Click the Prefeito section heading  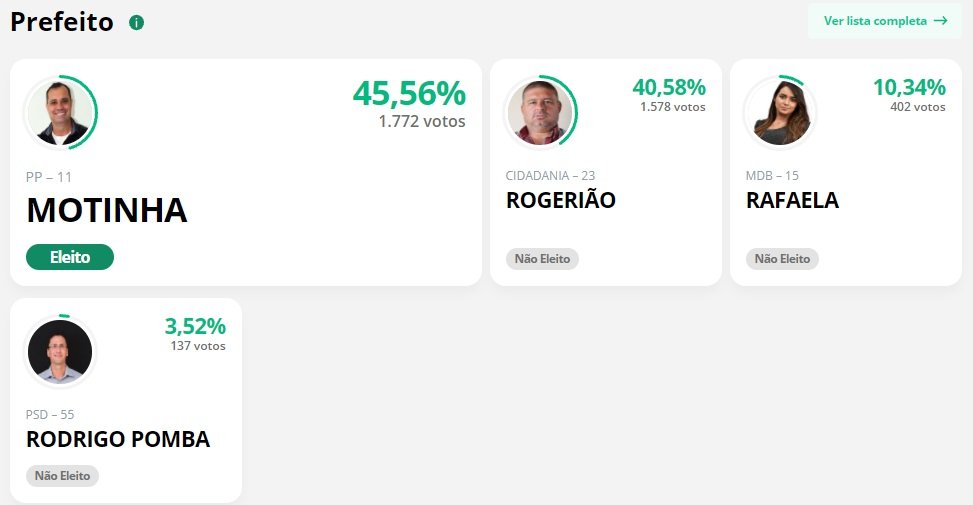pos(62,22)
